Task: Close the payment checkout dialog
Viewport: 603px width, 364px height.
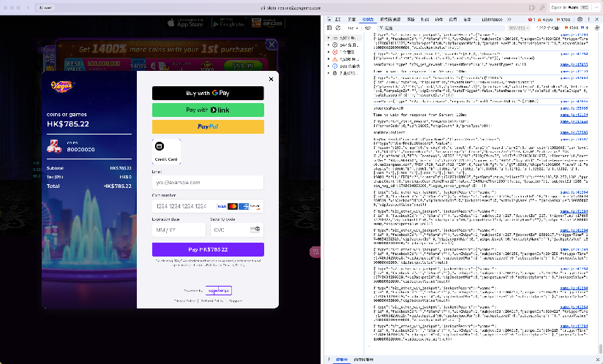Action: pos(271,79)
